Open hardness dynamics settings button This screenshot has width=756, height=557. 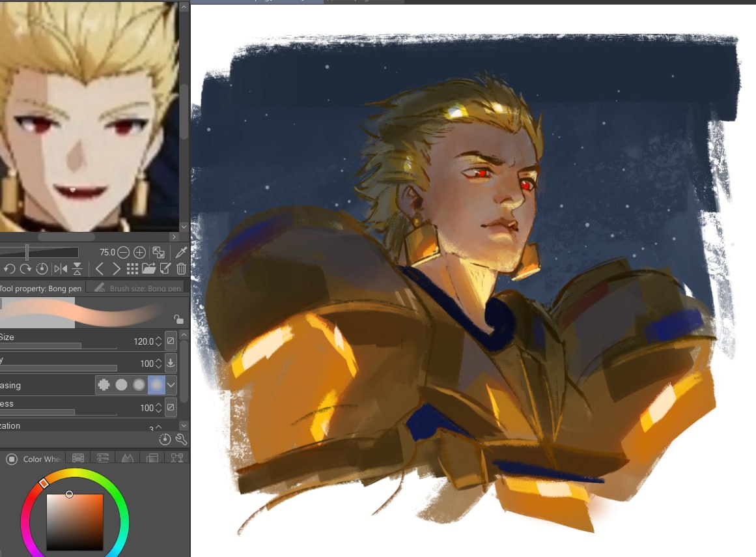170,408
